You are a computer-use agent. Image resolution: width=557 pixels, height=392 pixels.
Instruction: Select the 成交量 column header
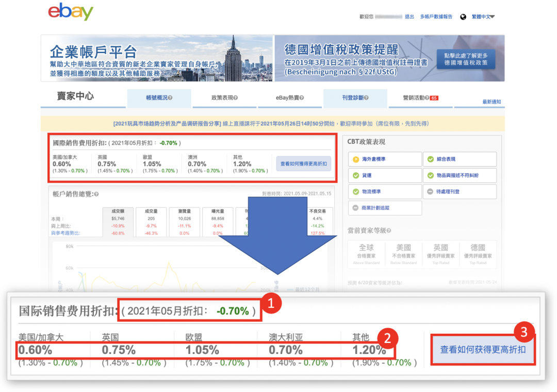click(151, 211)
